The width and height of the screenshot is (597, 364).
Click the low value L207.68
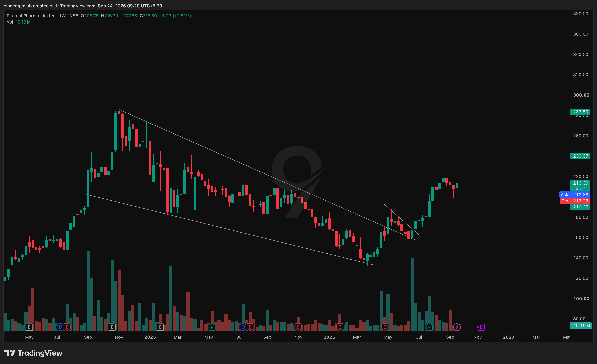129,16
